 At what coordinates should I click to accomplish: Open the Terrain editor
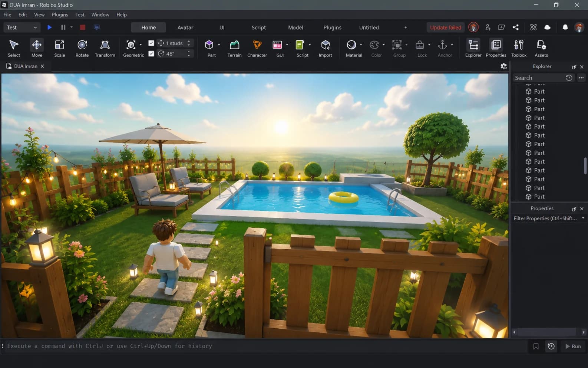click(x=234, y=48)
